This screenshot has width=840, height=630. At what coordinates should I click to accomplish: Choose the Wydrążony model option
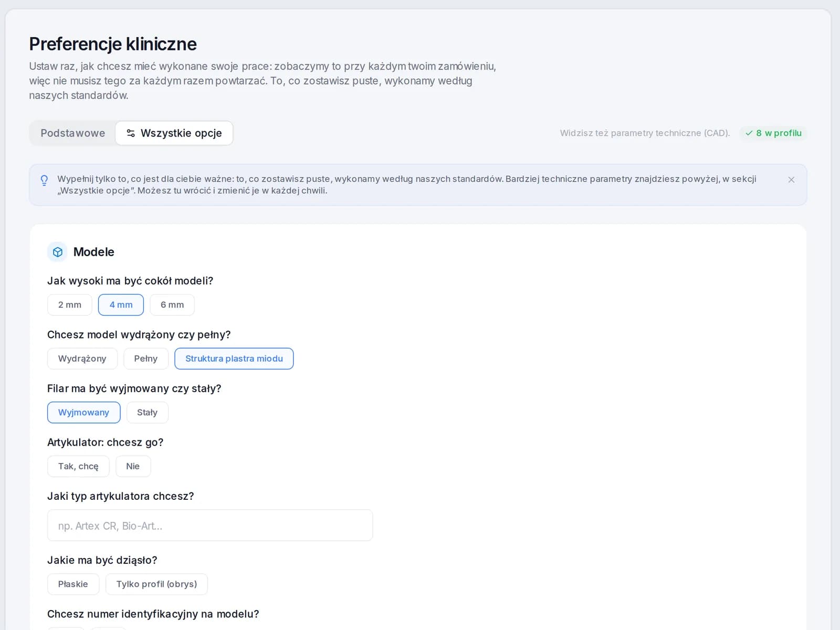coord(82,359)
